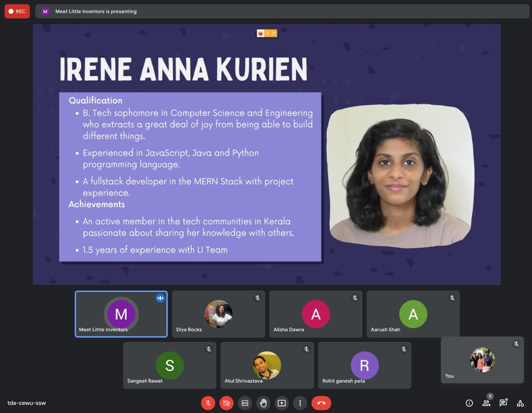Click Atul Shrivastava's video tile
Screen dimensions: 532x413
(x=267, y=365)
